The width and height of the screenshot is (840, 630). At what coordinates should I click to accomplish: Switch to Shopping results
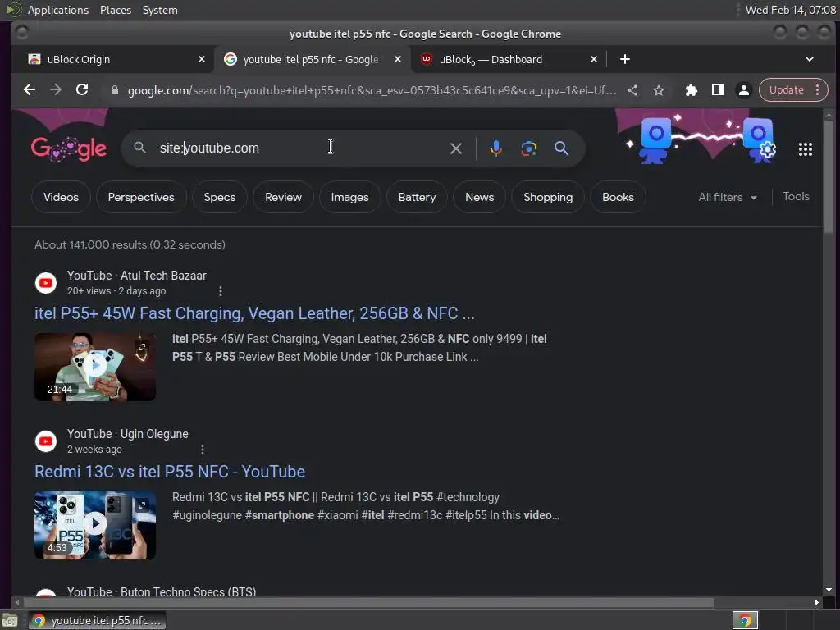click(548, 197)
